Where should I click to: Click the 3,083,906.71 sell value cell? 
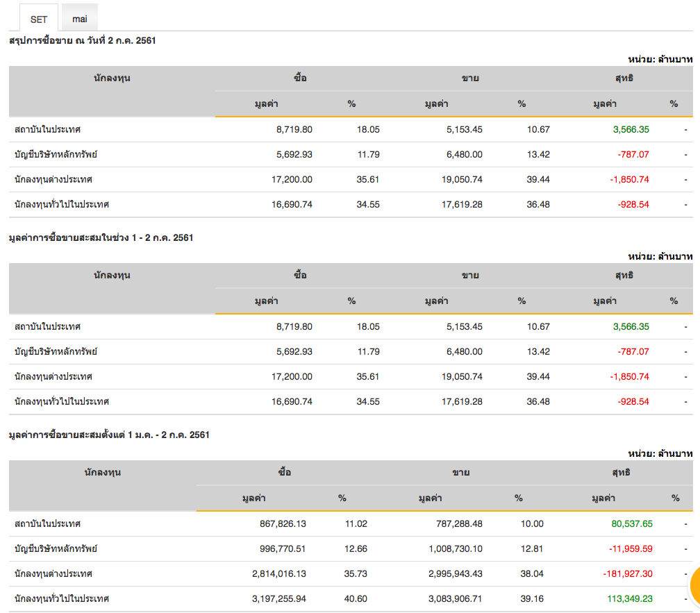pos(446,599)
